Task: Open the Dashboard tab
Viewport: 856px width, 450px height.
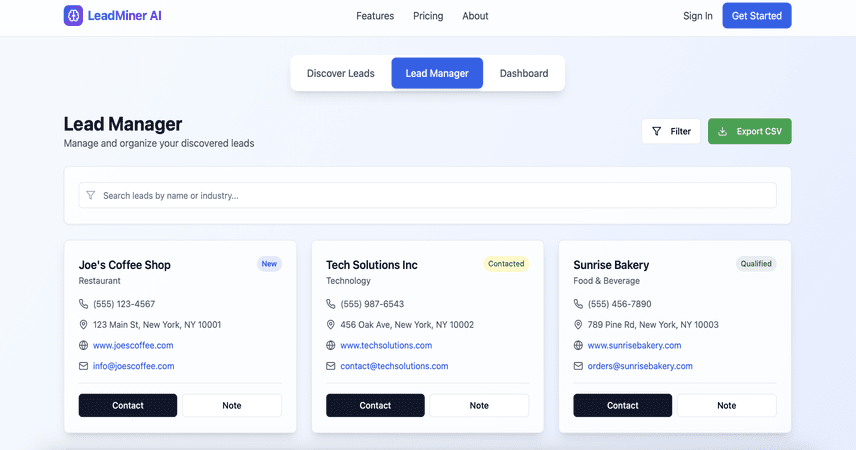Action: tap(524, 73)
